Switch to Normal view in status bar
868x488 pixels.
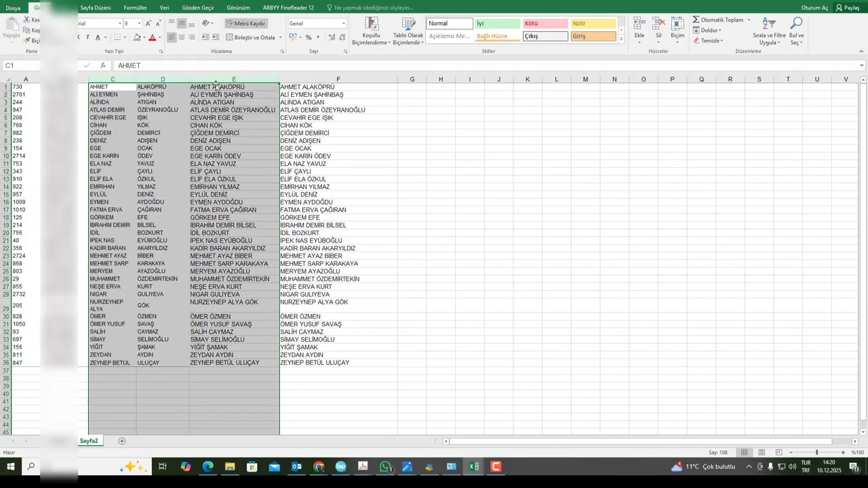744,452
